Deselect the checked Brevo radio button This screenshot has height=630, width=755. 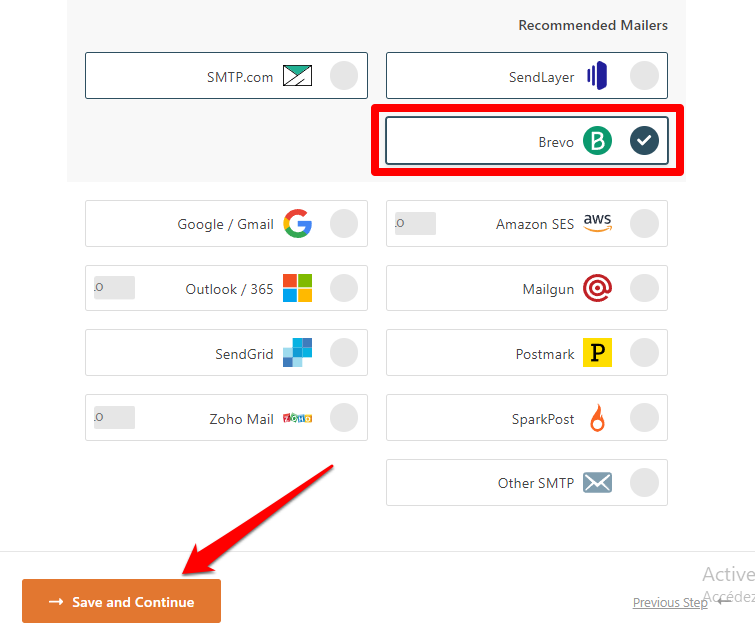tap(644, 141)
